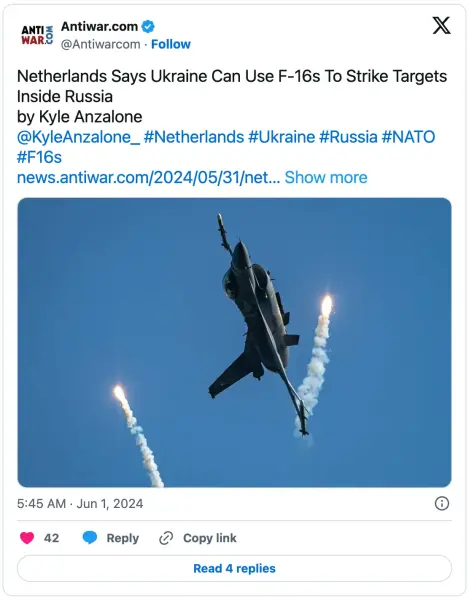The image size is (469, 600).
Task: Open the @KyleAnzalone_ mention
Action: 78,137
